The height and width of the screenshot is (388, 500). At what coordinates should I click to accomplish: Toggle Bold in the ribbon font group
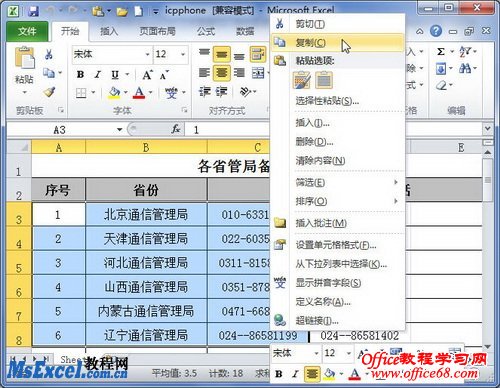80,74
